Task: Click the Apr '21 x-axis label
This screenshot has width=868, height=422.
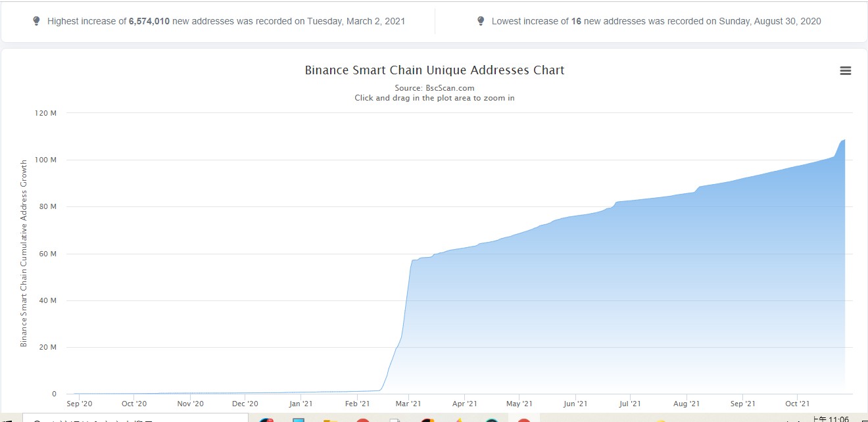Action: tap(464, 404)
